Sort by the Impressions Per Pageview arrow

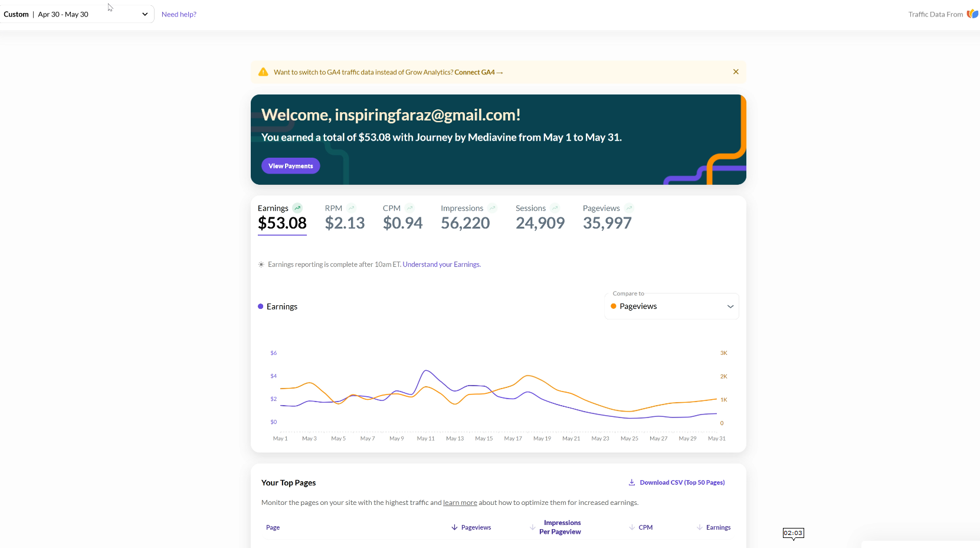(533, 527)
